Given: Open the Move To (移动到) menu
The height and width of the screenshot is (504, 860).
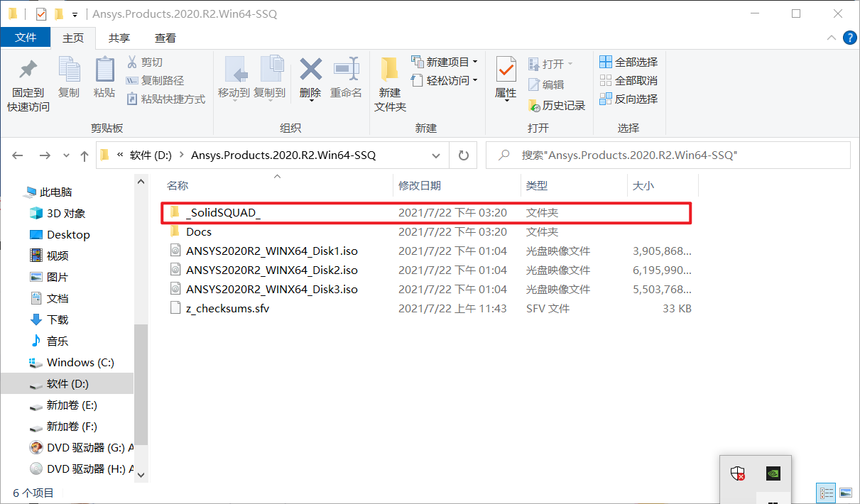Looking at the screenshot, I should click(234, 78).
